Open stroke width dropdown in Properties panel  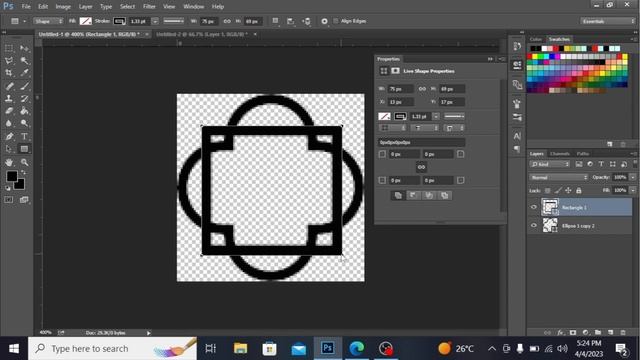pyautogui.click(x=436, y=116)
